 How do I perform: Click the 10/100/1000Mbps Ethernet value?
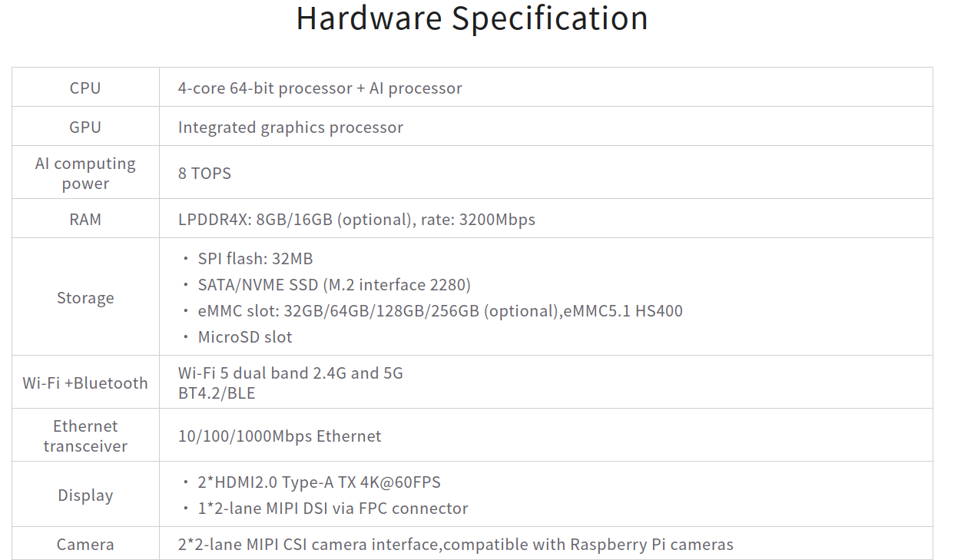click(280, 436)
